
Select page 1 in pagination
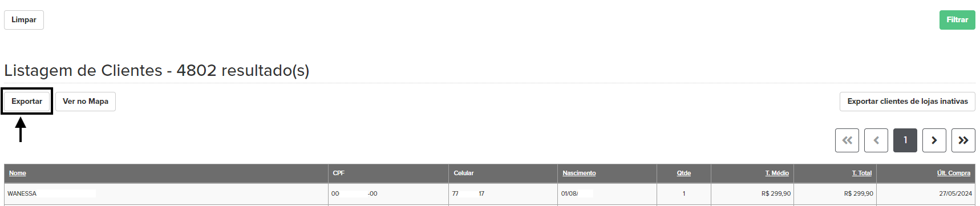(x=905, y=140)
